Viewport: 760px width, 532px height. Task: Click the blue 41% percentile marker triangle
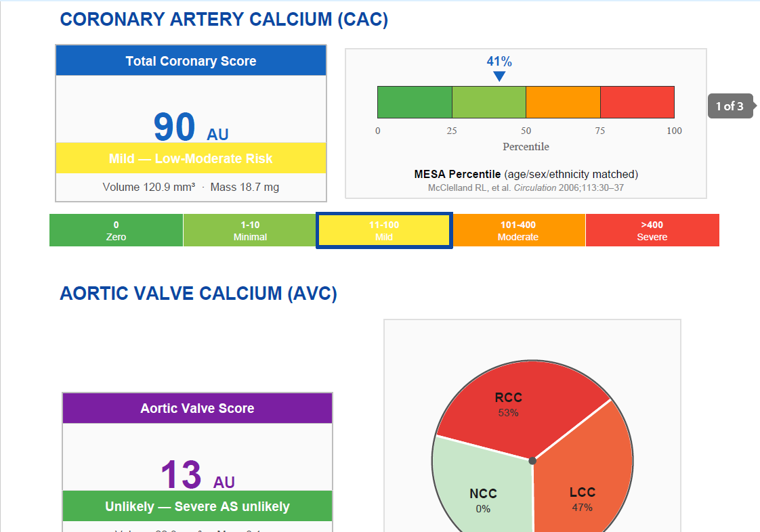click(499, 76)
